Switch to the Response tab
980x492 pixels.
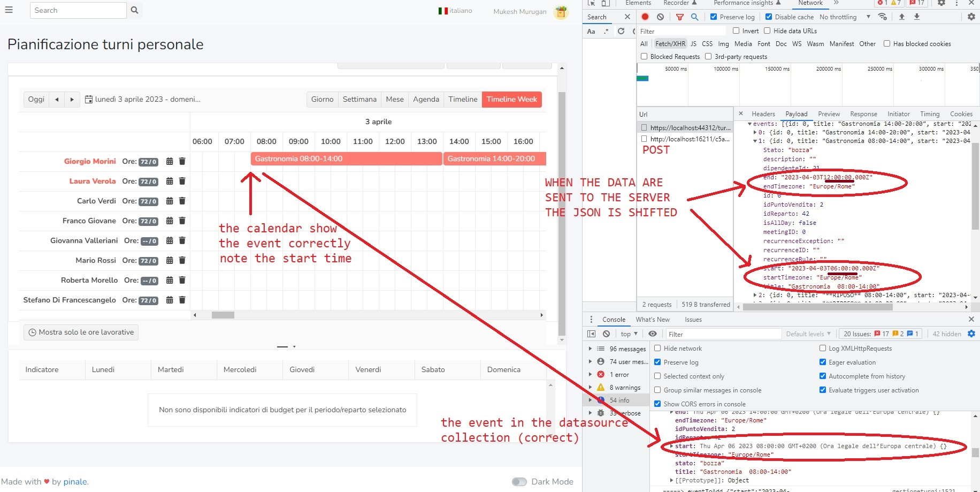[863, 113]
